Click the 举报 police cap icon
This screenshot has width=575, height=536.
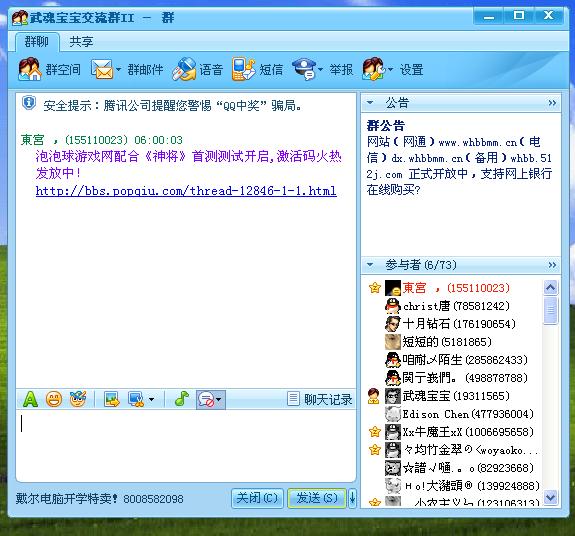click(x=304, y=69)
